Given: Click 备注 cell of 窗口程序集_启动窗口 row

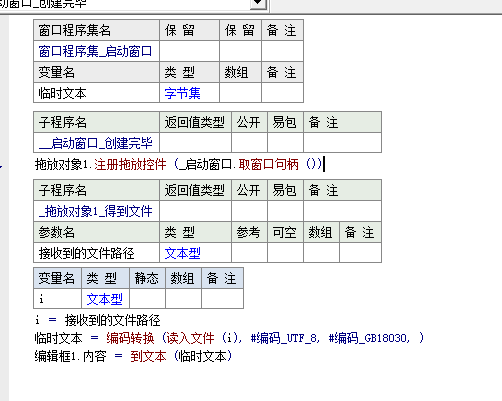Looking at the screenshot, I should tap(282, 51).
